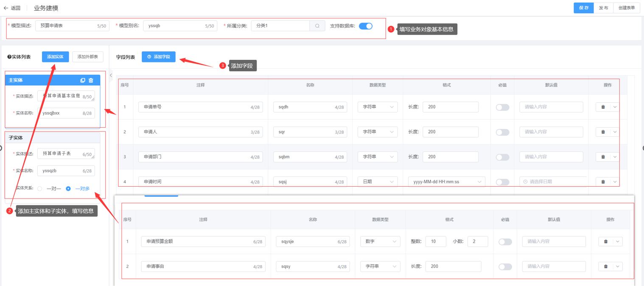644x286 pixels.
Task: Toggle the 支持数据库 switch
Action: [365, 26]
